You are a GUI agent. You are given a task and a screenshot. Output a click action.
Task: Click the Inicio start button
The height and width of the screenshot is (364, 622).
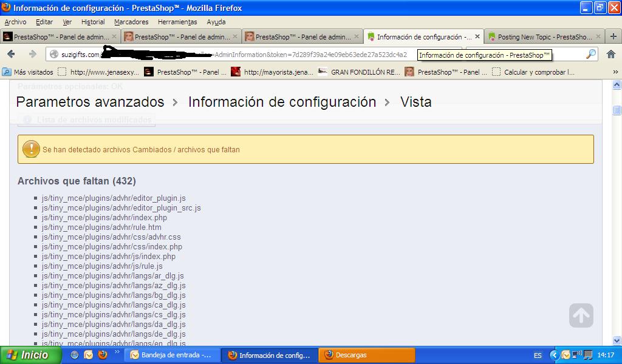point(31,355)
